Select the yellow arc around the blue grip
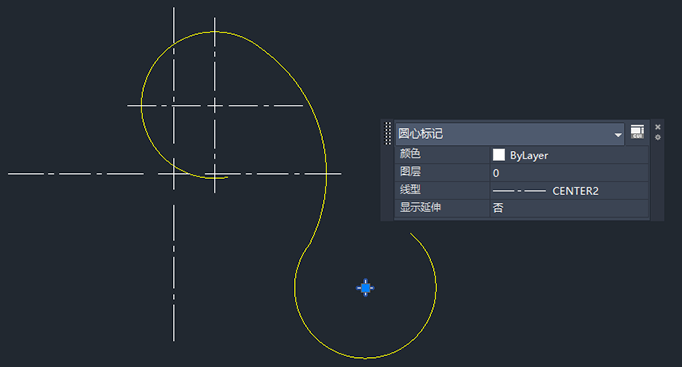 pyautogui.click(x=436, y=287)
